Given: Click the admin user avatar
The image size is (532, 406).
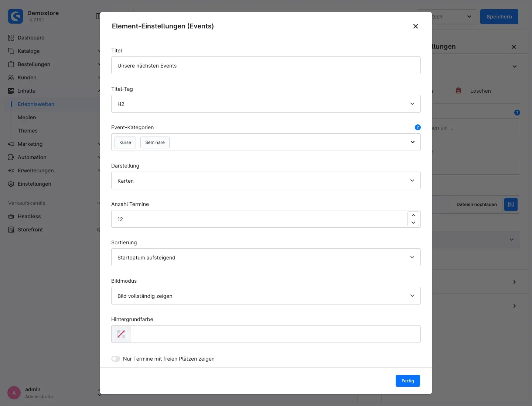Looking at the screenshot, I should coord(14,393).
